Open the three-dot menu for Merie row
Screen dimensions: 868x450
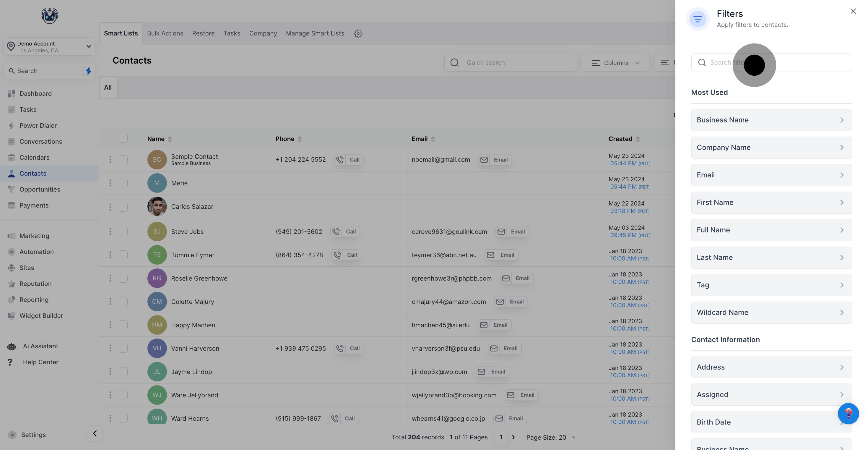[110, 183]
